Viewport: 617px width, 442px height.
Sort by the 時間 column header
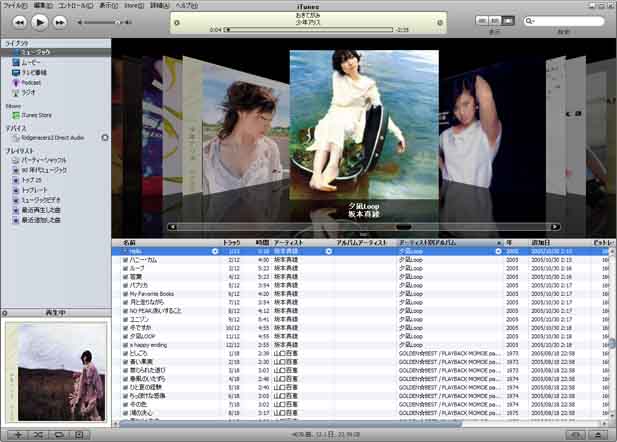[x=262, y=243]
